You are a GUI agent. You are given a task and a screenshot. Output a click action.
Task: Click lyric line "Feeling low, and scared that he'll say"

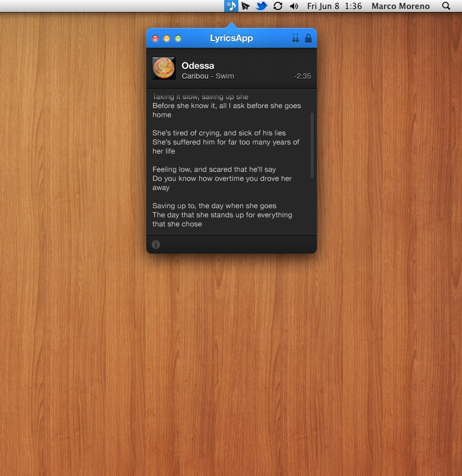[x=214, y=169]
